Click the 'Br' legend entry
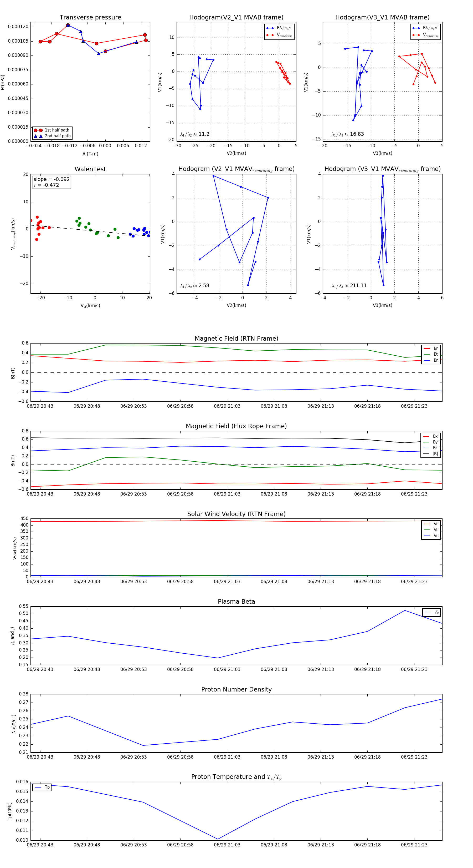Image resolution: width=473 pixels, height=868 pixels. coord(431,349)
